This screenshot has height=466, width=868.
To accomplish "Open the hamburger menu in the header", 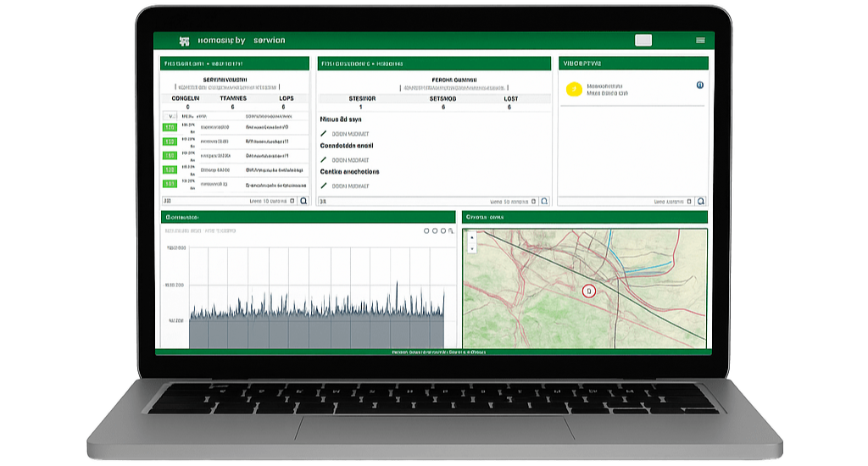I will pos(700,41).
